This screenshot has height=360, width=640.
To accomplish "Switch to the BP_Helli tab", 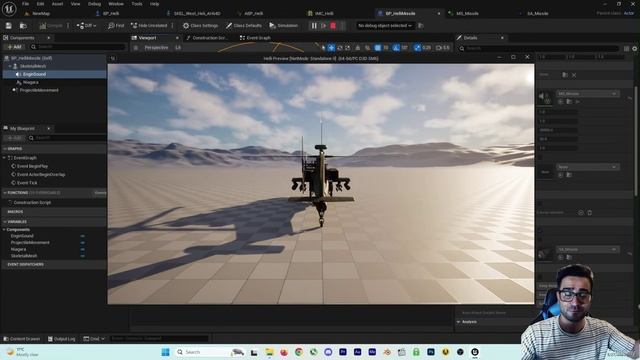I will click(x=111, y=13).
